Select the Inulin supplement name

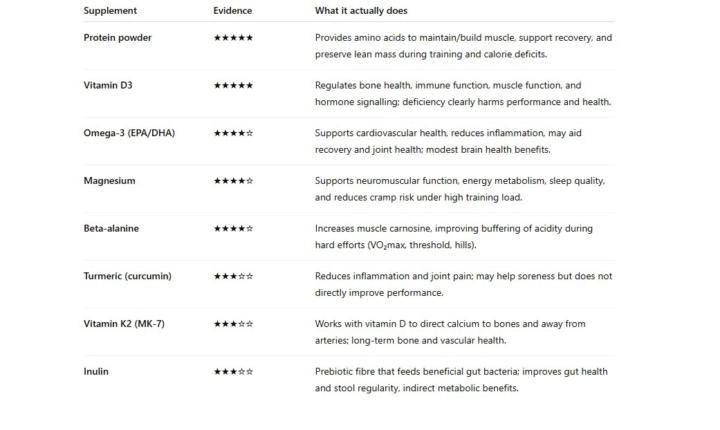[x=96, y=372]
